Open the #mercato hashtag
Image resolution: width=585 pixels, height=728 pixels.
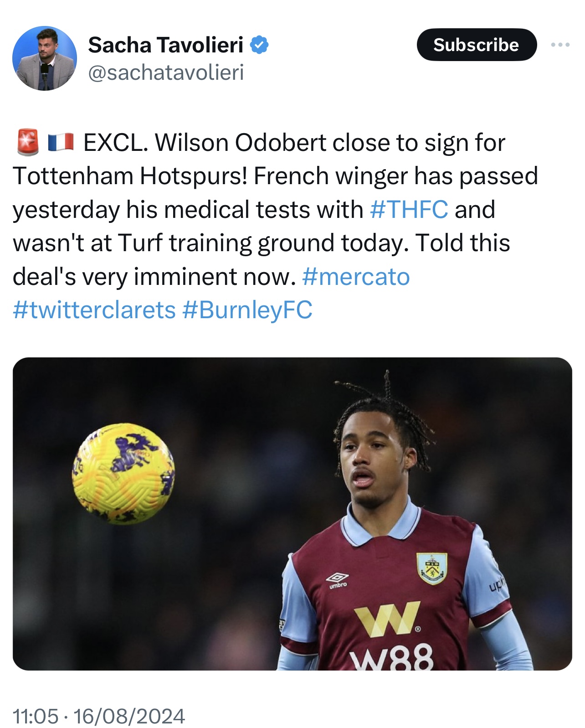(x=355, y=277)
